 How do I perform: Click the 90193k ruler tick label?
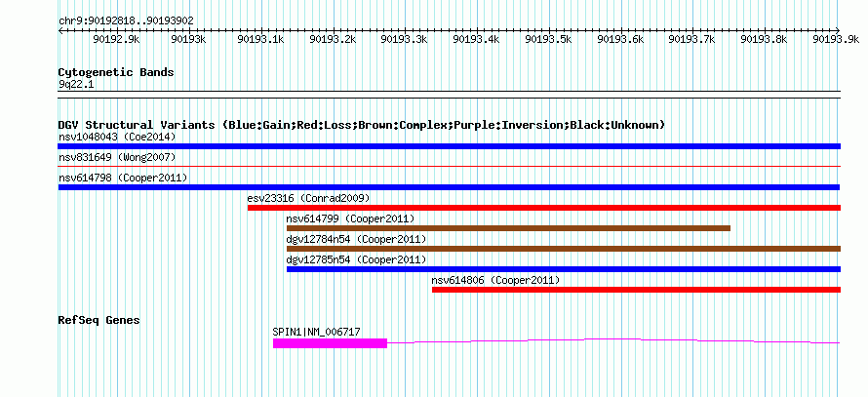(189, 39)
